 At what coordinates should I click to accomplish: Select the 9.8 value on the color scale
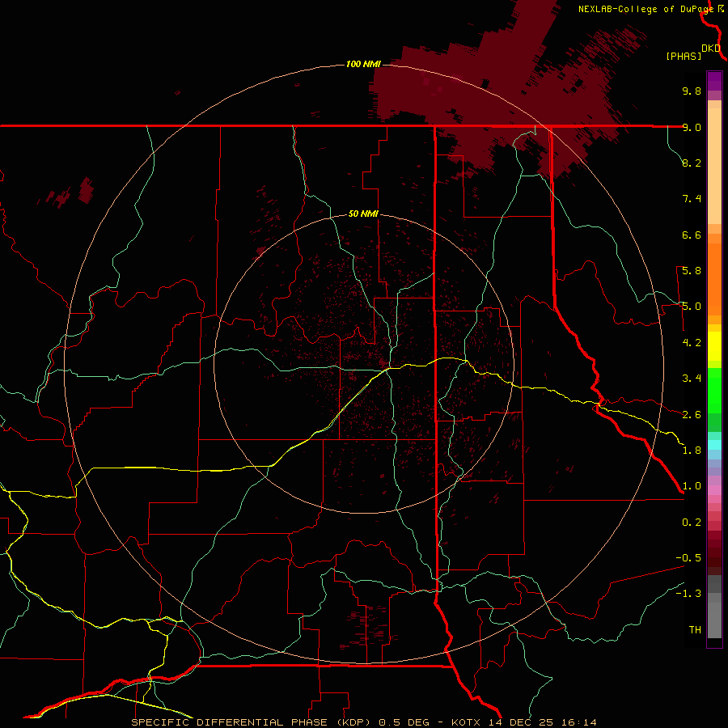tap(692, 91)
